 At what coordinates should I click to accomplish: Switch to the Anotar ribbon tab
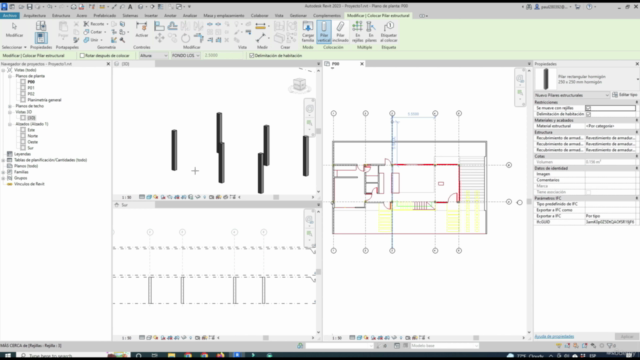[170, 16]
